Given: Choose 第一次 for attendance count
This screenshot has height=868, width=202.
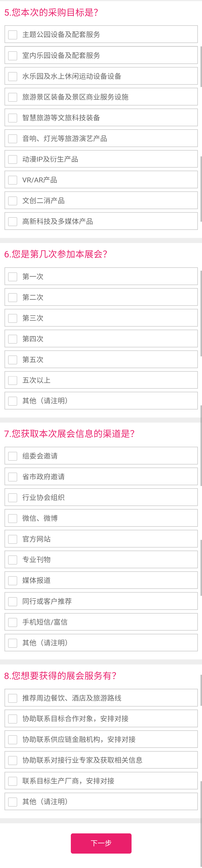Looking at the screenshot, I should point(101,276).
